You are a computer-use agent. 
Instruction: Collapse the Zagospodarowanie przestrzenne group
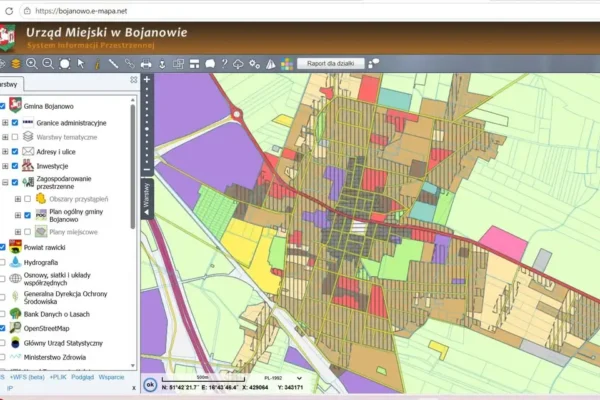coord(5,183)
